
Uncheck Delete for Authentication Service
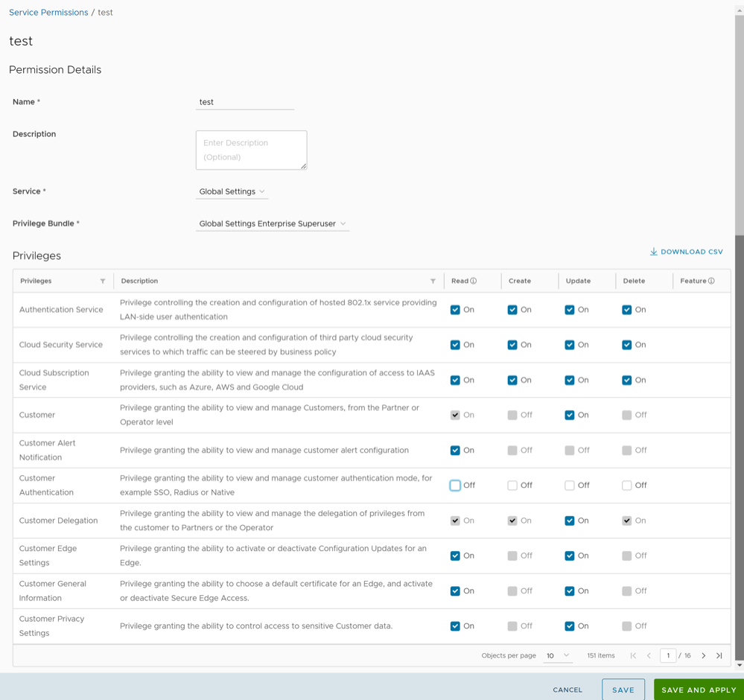[627, 310]
